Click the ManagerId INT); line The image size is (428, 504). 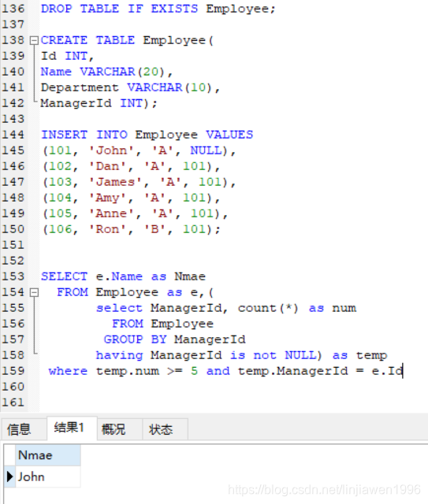[x=99, y=103]
